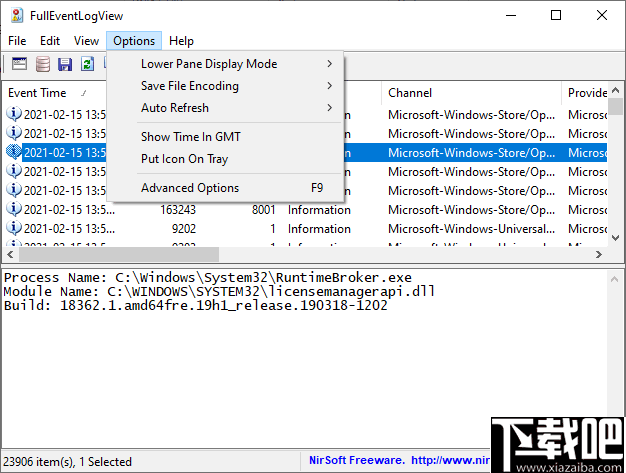Click the horizontal scrollbar thumb
Image resolution: width=626 pixels, height=473 pixels.
(119, 255)
